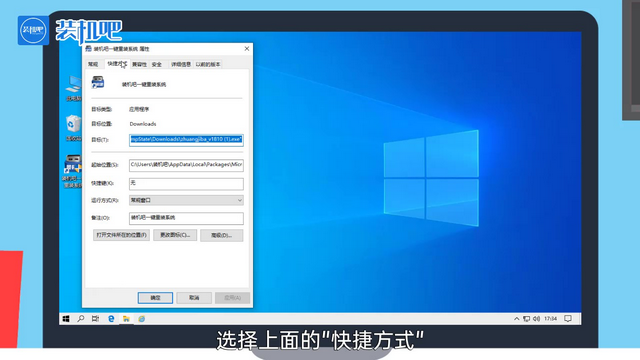
Task: Open Task View on the taskbar
Action: [96, 318]
